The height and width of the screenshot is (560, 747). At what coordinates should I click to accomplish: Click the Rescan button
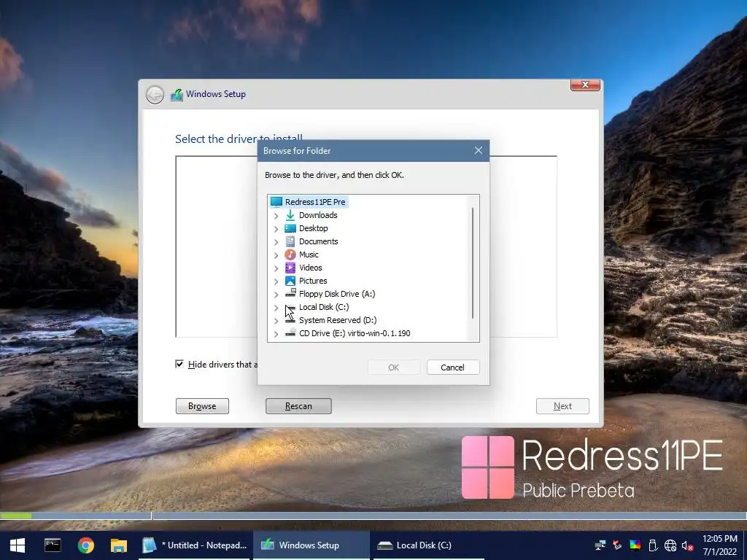[x=298, y=406]
